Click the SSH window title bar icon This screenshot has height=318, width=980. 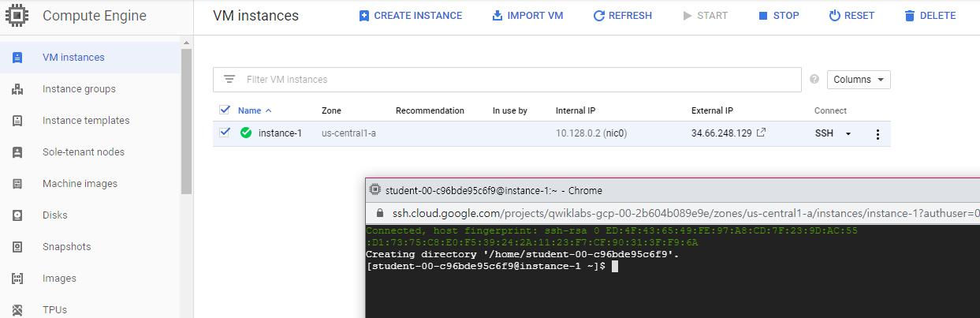tap(375, 190)
